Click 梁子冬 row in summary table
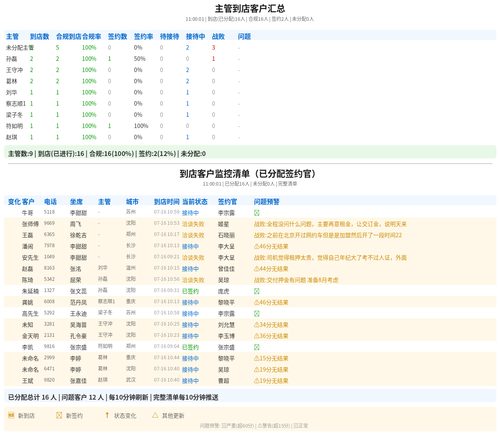 coord(250,115)
